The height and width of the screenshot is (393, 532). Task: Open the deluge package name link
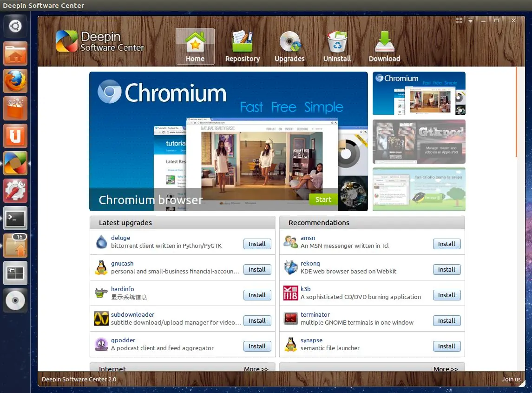click(x=120, y=238)
